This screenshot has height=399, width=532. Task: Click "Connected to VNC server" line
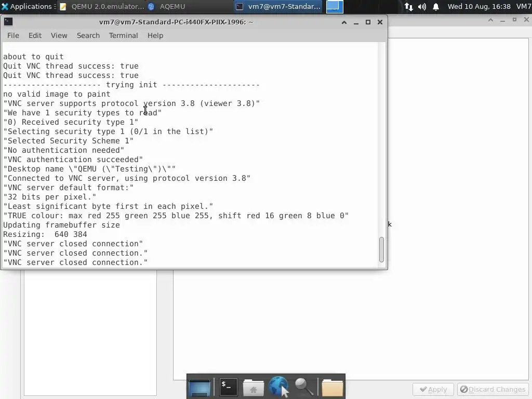click(x=127, y=178)
